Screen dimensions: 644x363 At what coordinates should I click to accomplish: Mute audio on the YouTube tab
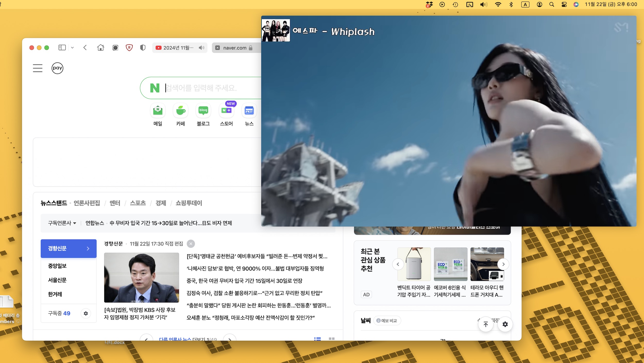click(x=201, y=48)
